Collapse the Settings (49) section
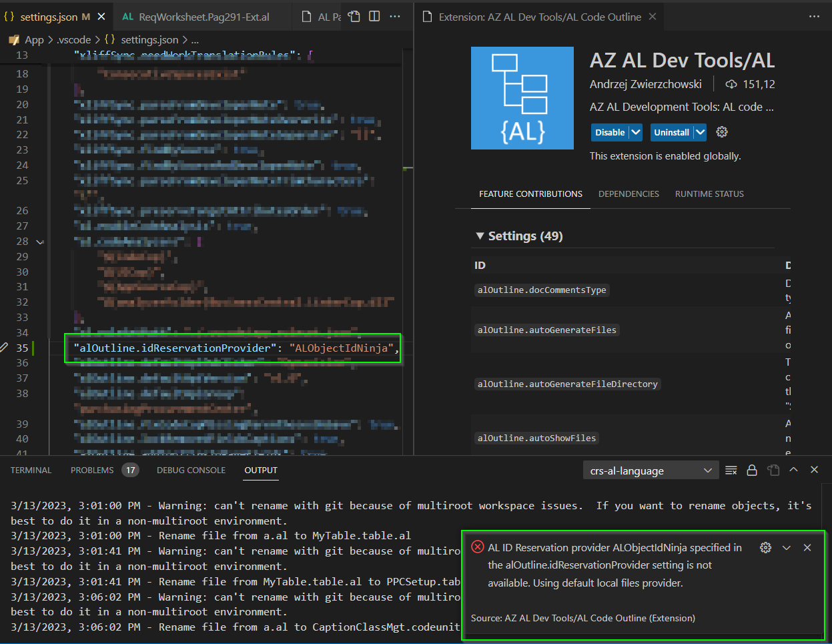 479,236
